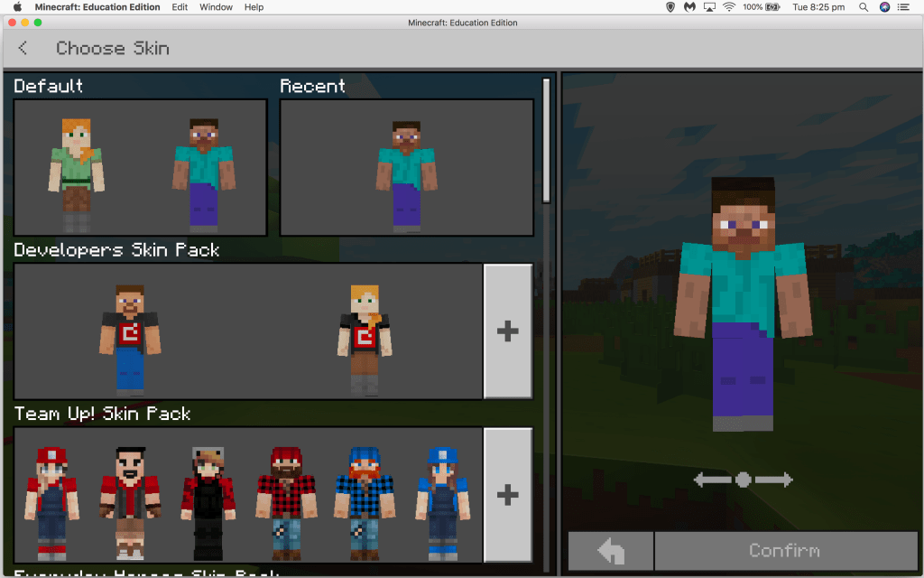Expand the Developers Skin Pack with plus

point(507,331)
